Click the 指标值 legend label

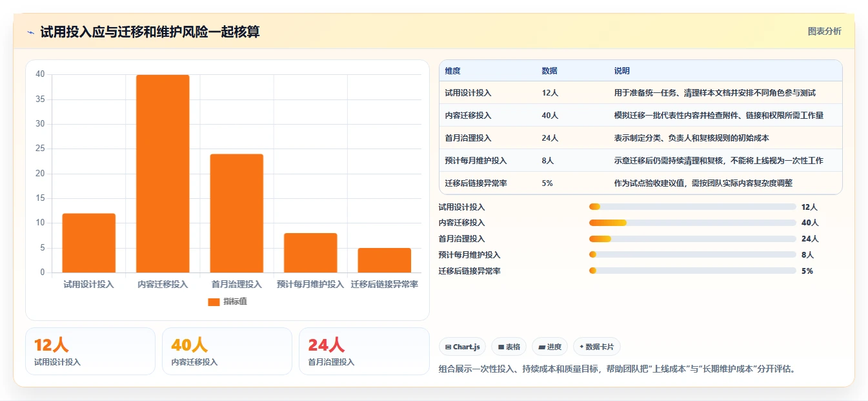(x=235, y=302)
